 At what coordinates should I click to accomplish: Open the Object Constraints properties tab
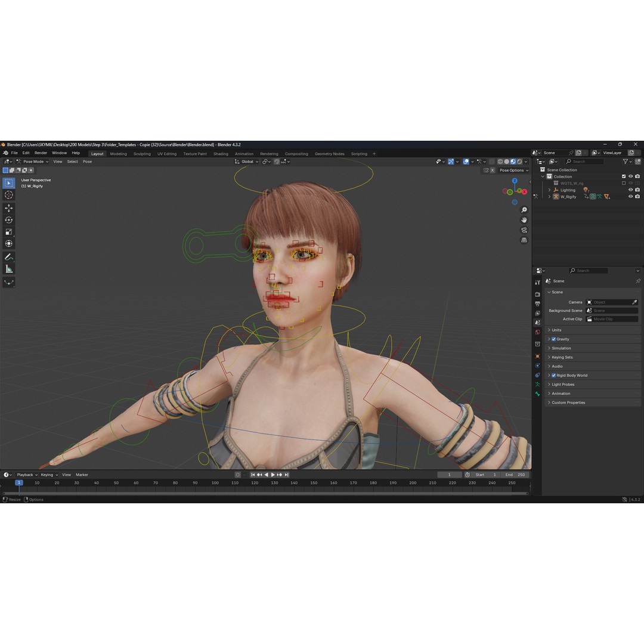click(x=537, y=375)
